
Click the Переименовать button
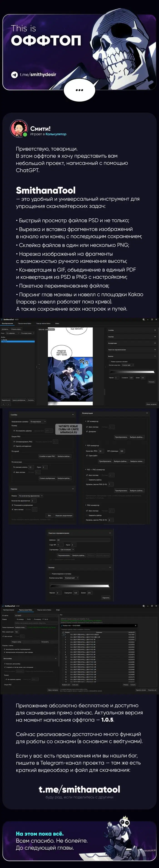pos(64,556)
